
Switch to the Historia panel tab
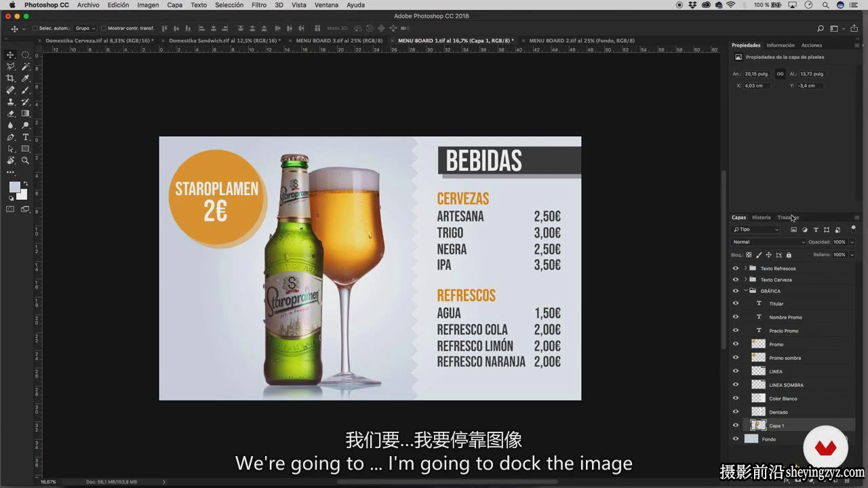(x=761, y=218)
